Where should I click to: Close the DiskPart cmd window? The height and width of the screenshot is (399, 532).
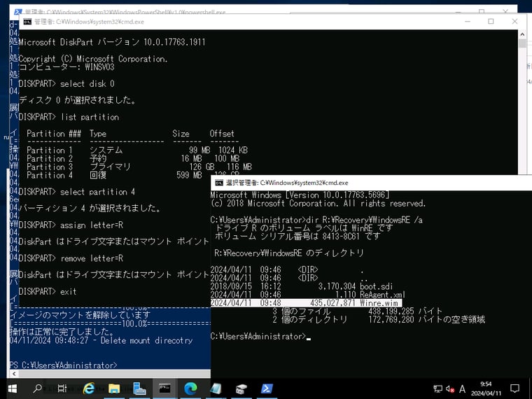[x=514, y=22]
